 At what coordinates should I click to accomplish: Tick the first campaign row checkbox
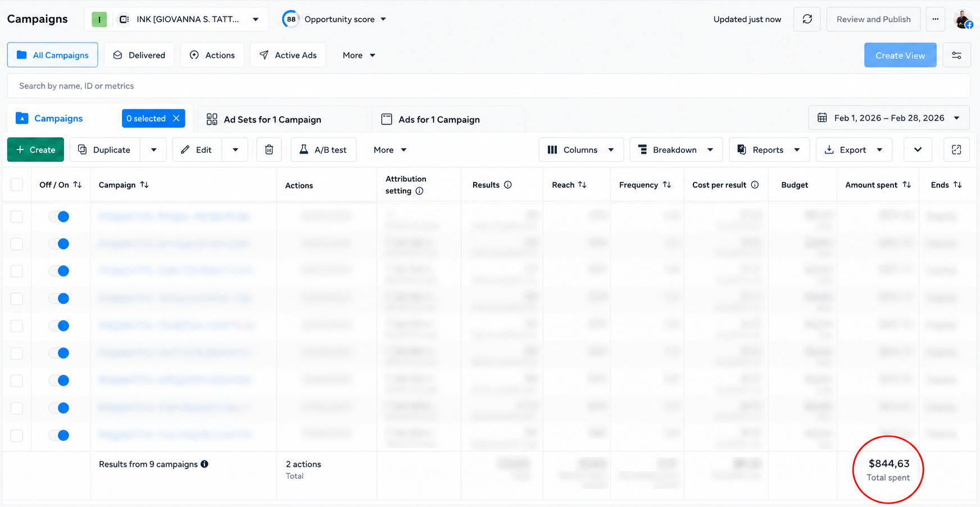tap(17, 216)
